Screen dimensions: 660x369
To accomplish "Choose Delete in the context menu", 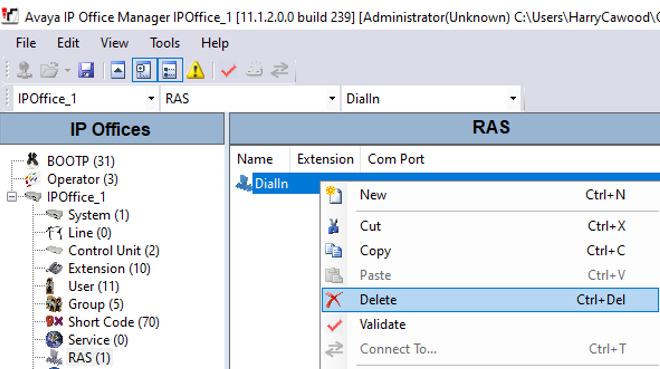I will (x=490, y=300).
